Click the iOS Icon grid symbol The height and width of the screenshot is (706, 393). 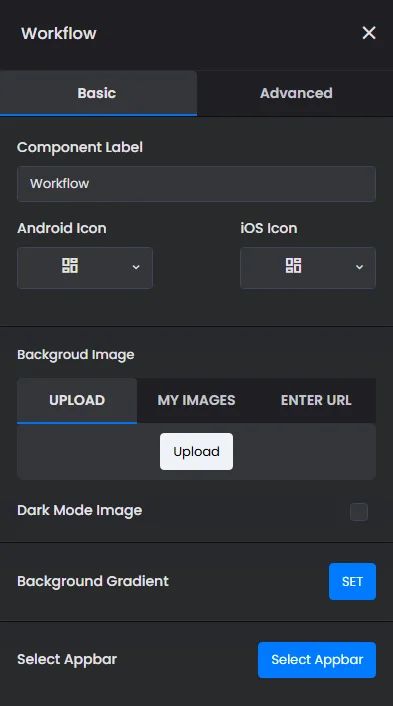[294, 266]
